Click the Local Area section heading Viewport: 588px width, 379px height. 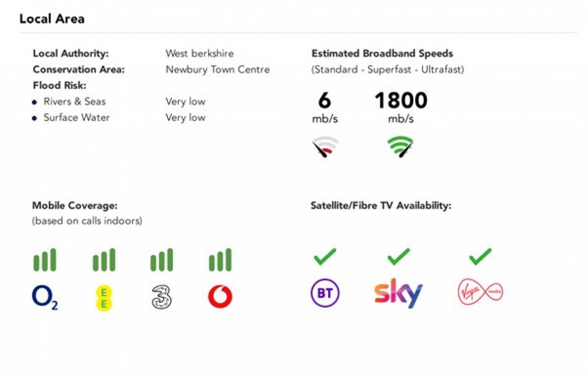(52, 19)
